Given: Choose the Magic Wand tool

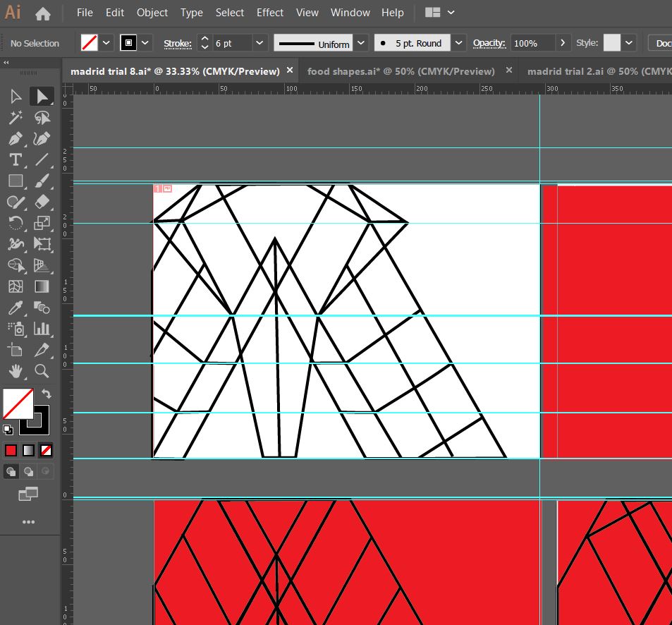Looking at the screenshot, I should pyautogui.click(x=14, y=117).
